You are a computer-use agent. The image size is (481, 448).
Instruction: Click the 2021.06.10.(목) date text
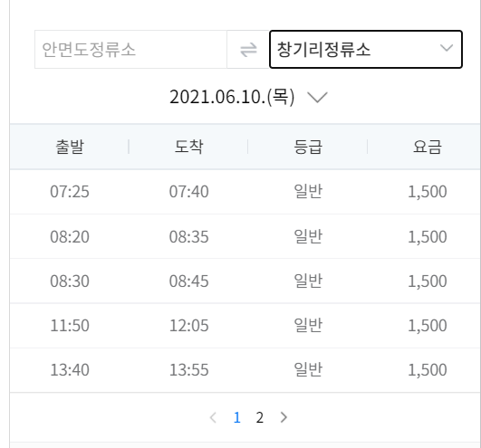click(x=232, y=97)
